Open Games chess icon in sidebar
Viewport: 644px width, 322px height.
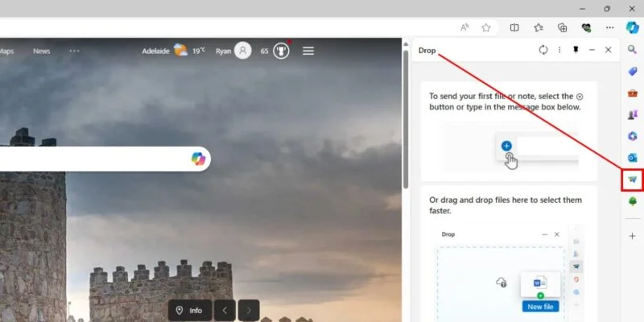[x=632, y=114]
